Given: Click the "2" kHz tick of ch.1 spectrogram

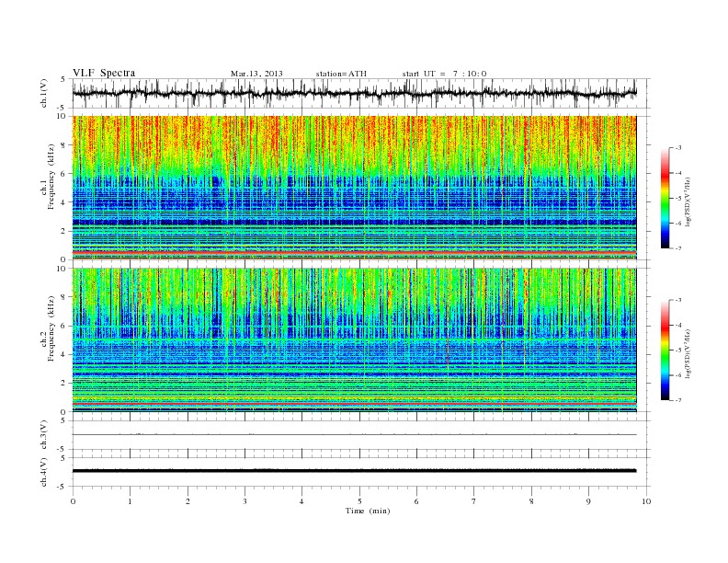Looking at the screenshot, I should coord(64,231).
